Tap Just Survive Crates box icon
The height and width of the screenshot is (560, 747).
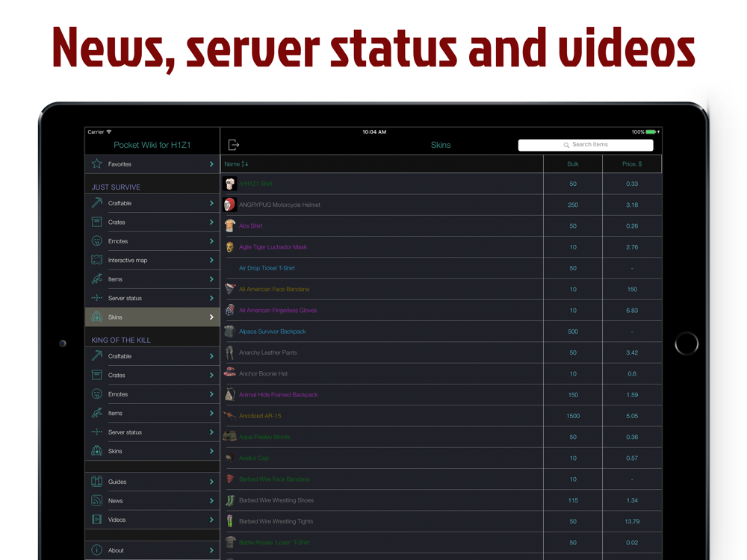(96, 222)
